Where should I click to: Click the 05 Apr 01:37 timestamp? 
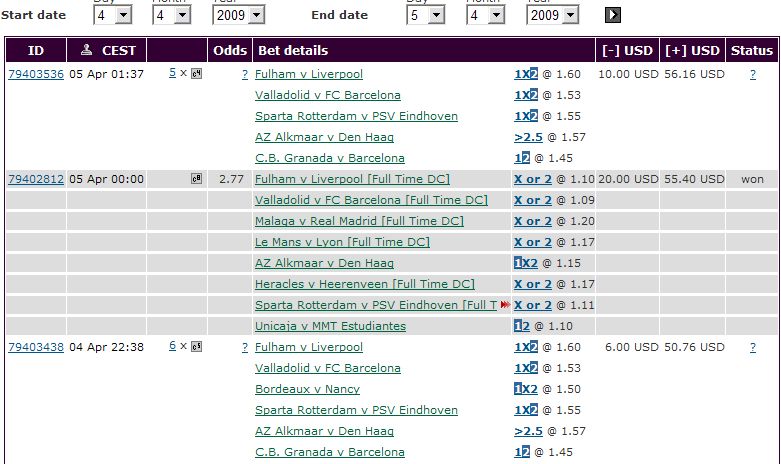107,74
